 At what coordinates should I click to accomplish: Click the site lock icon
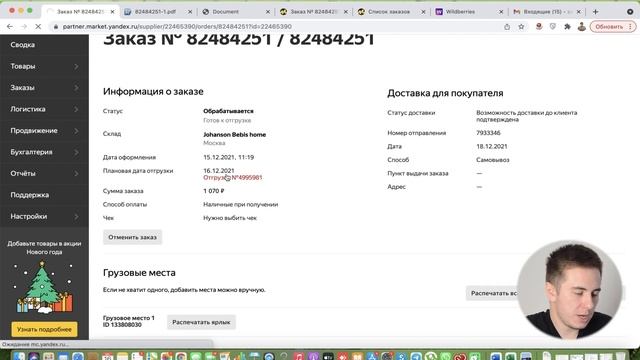coord(56,27)
